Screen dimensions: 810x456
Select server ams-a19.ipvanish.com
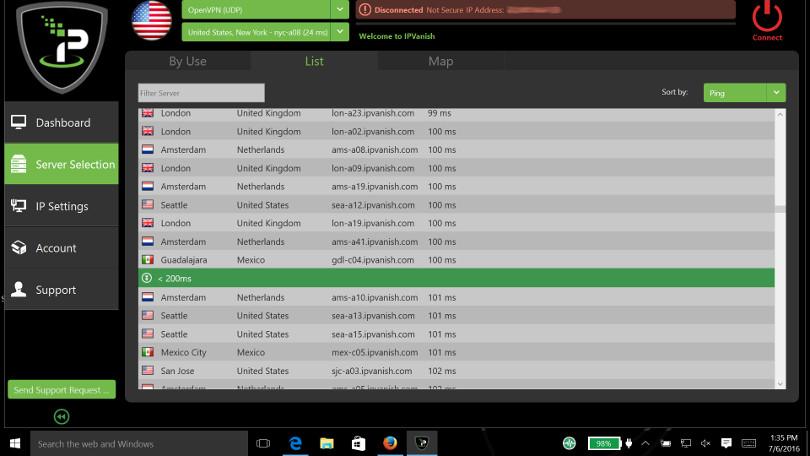[456, 186]
